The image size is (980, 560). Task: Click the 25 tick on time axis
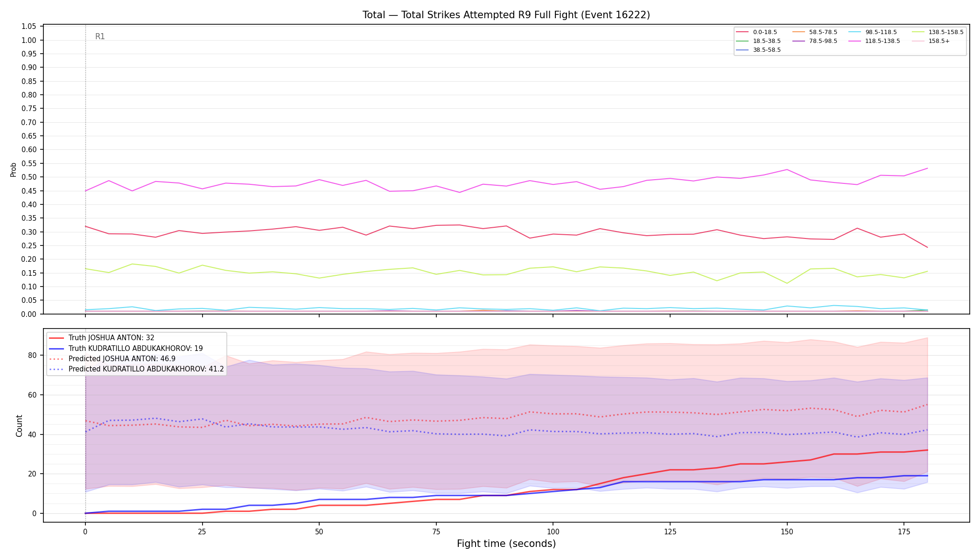202,532
